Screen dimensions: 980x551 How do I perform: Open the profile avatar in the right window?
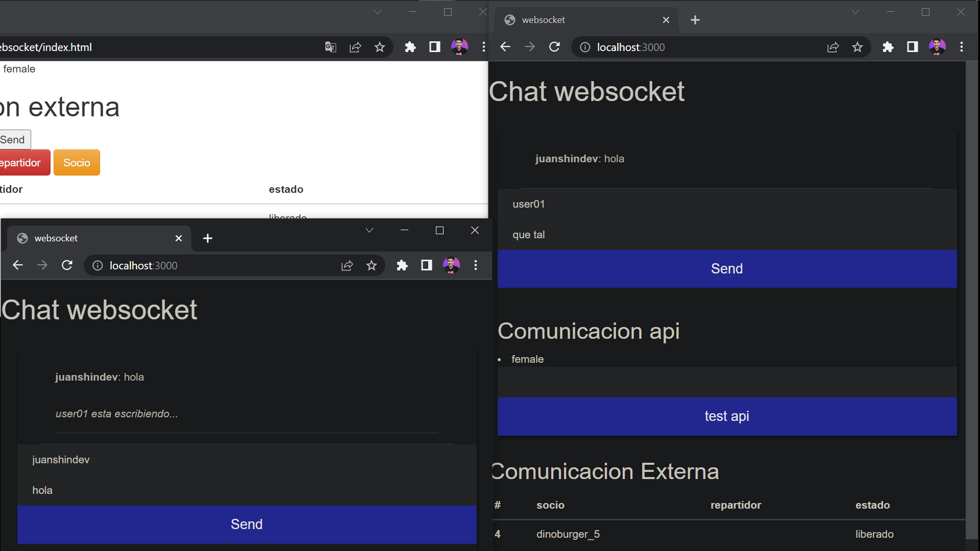(937, 47)
